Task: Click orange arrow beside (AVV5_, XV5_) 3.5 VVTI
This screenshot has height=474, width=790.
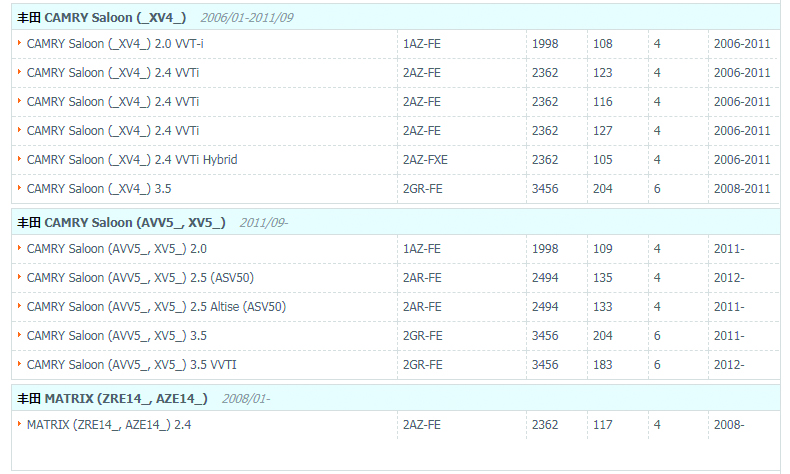Action: point(19,364)
